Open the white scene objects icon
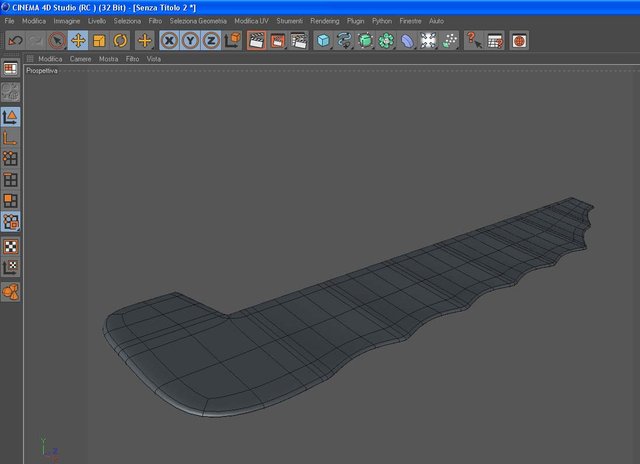Viewport: 640px width, 464px height. (428, 40)
